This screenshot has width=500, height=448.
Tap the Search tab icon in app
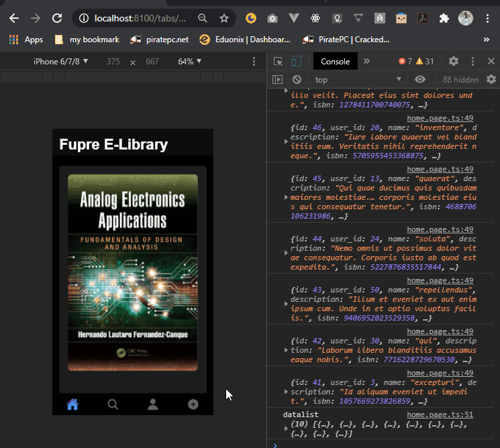pos(113,404)
